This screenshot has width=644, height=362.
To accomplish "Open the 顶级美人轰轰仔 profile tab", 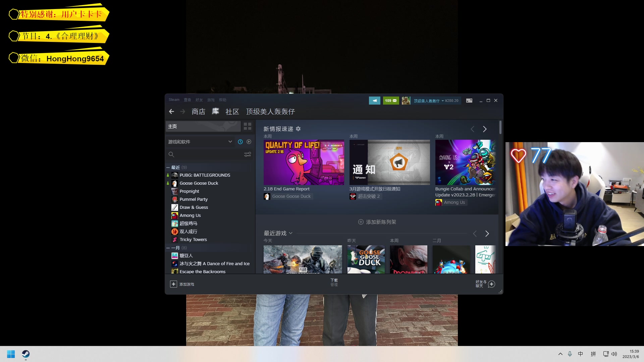I will pos(271,112).
